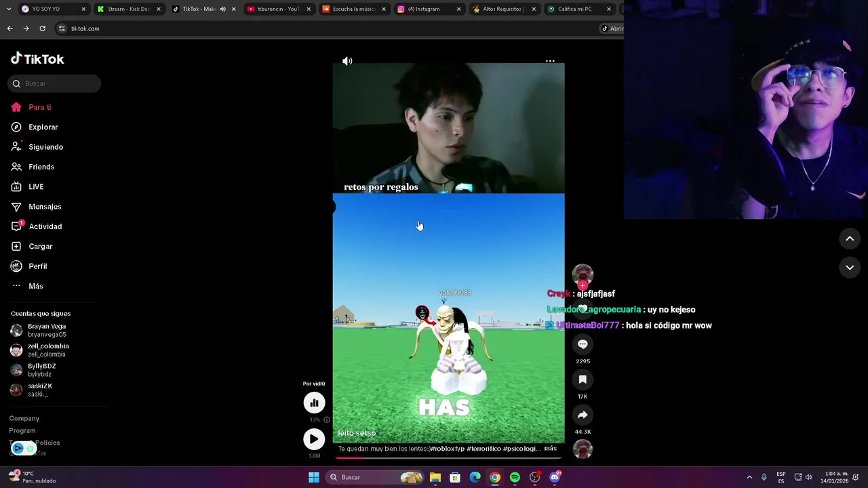Open Actividad notifications
The image size is (868, 488).
tap(36, 226)
